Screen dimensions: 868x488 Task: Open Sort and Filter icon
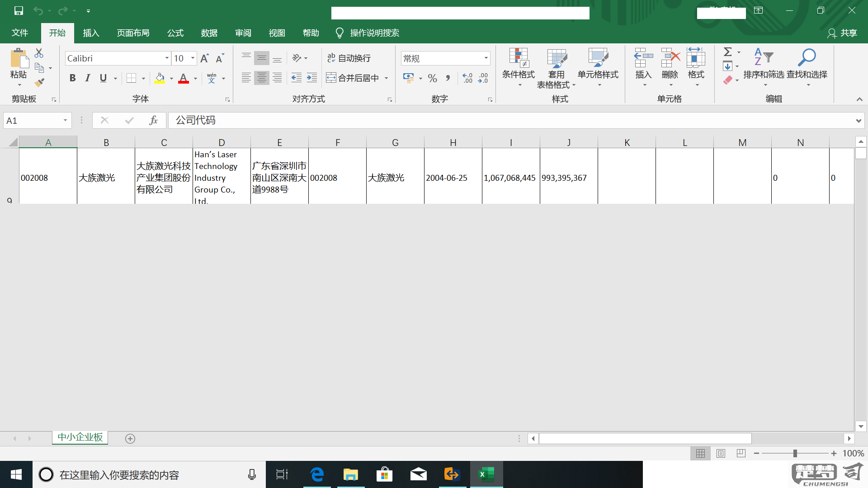764,57
